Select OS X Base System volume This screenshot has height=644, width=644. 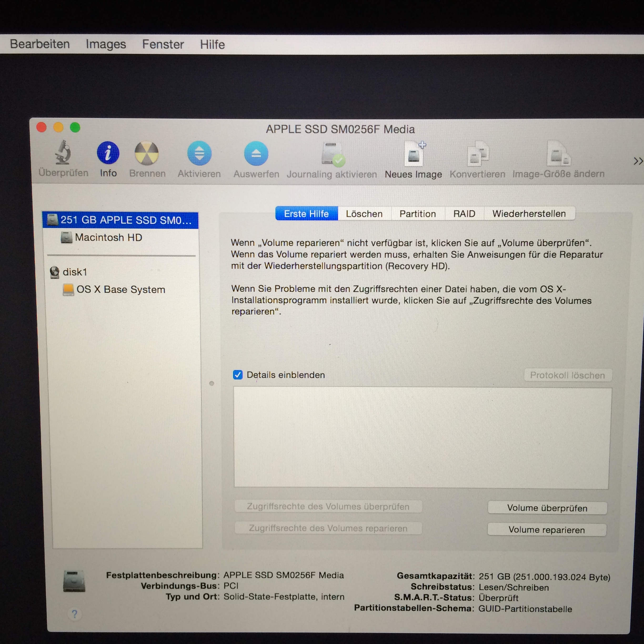click(121, 290)
